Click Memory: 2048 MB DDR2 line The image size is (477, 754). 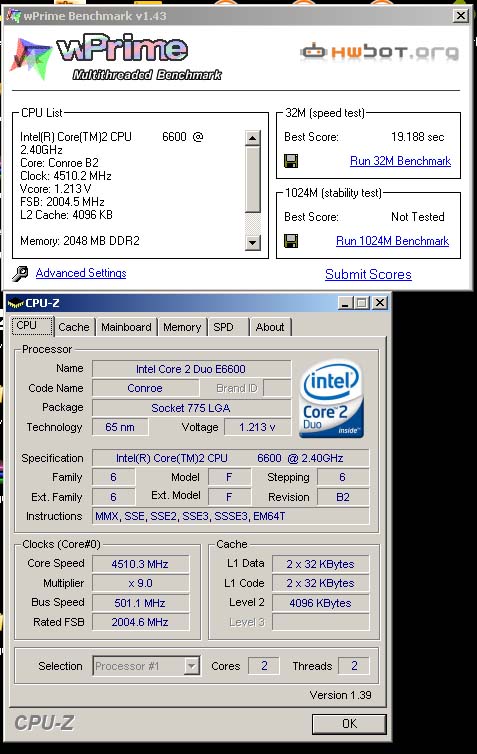[x=80, y=240]
